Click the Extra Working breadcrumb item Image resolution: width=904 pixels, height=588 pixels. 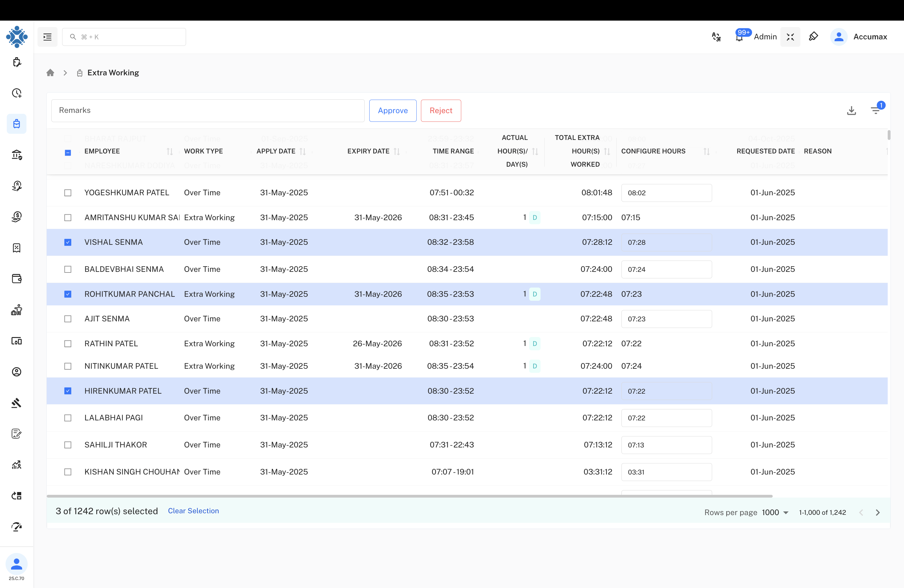point(113,73)
